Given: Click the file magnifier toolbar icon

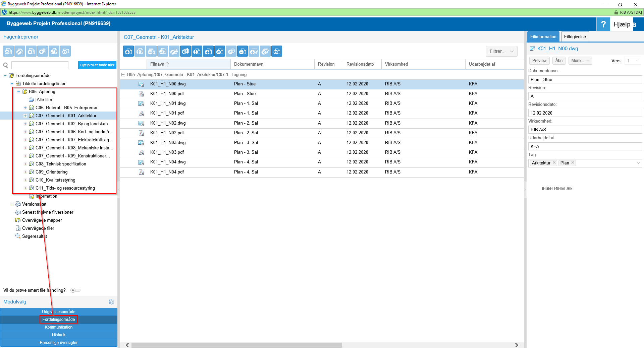Looking at the screenshot, I should coord(243,51).
